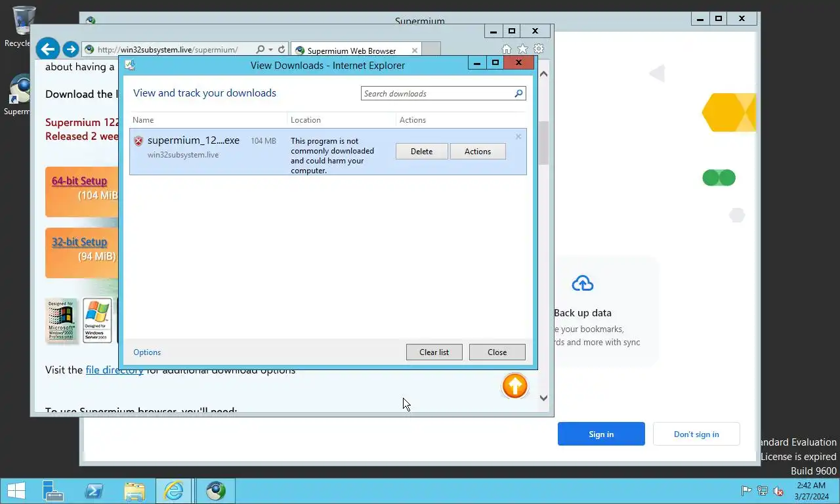
Task: Click the Back up data cloud icon
Action: 582,283
